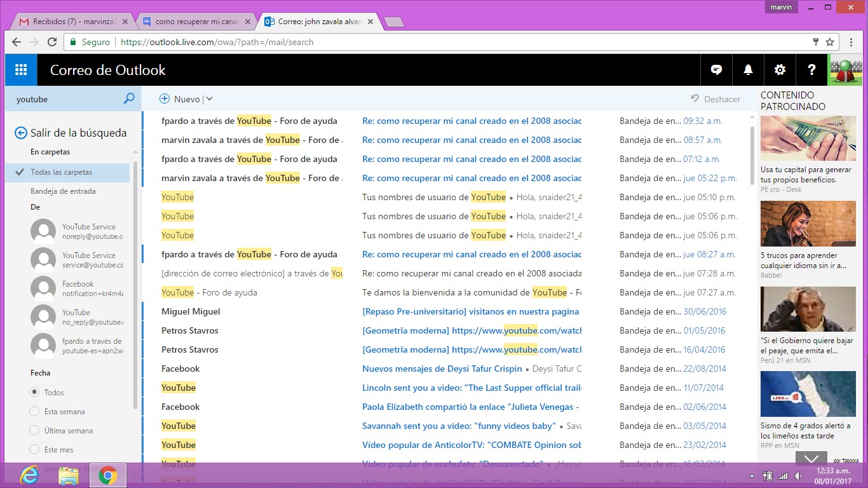Open the Sismo de 4 grados news link
Image resolution: width=868 pixels, height=488 pixels.
click(805, 431)
